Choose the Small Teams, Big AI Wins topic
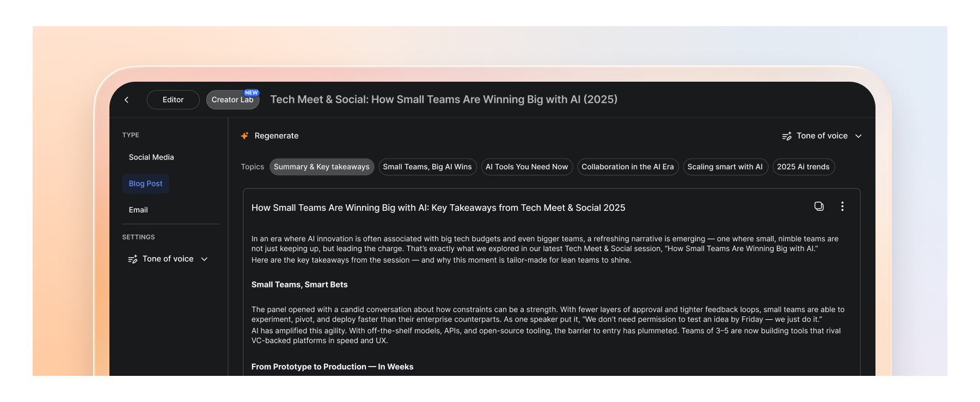980x402 pixels. tap(427, 167)
